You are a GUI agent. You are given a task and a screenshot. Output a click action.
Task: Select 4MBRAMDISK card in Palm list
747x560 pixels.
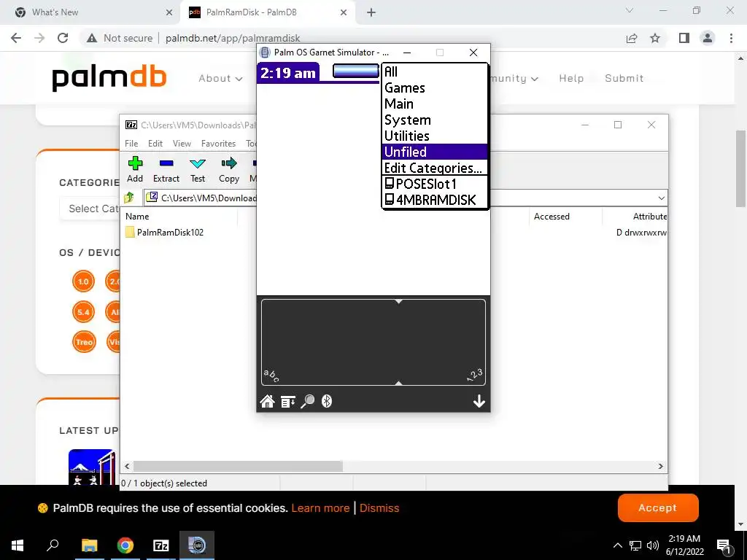click(435, 200)
